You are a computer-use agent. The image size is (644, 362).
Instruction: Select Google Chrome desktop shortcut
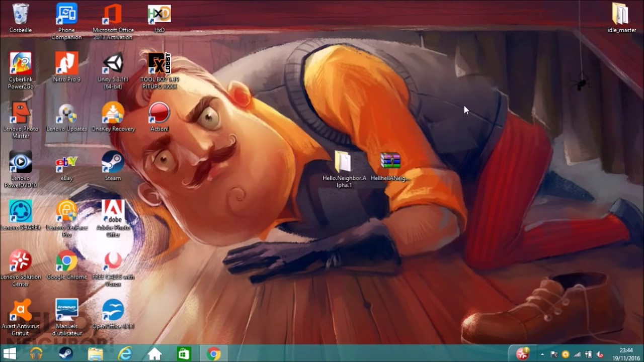[66, 264]
